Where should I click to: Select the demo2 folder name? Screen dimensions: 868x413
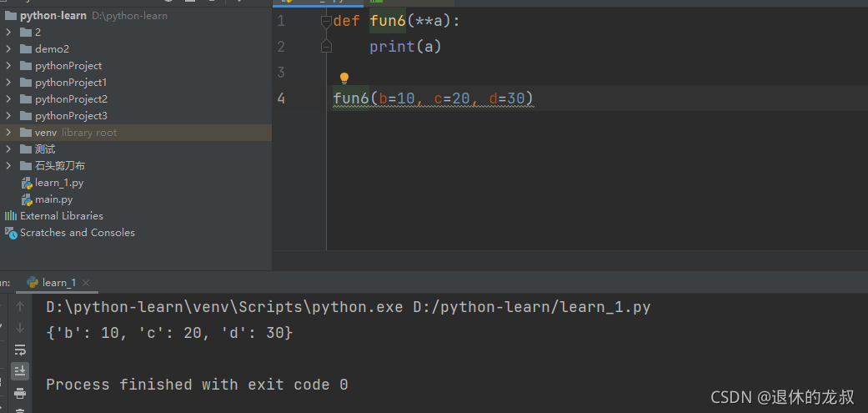(52, 48)
